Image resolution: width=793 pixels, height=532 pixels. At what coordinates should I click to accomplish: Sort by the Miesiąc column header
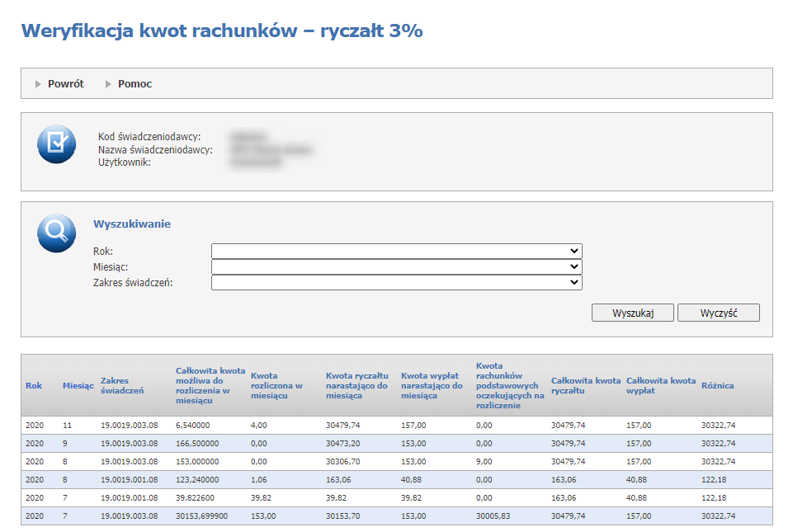point(78,385)
